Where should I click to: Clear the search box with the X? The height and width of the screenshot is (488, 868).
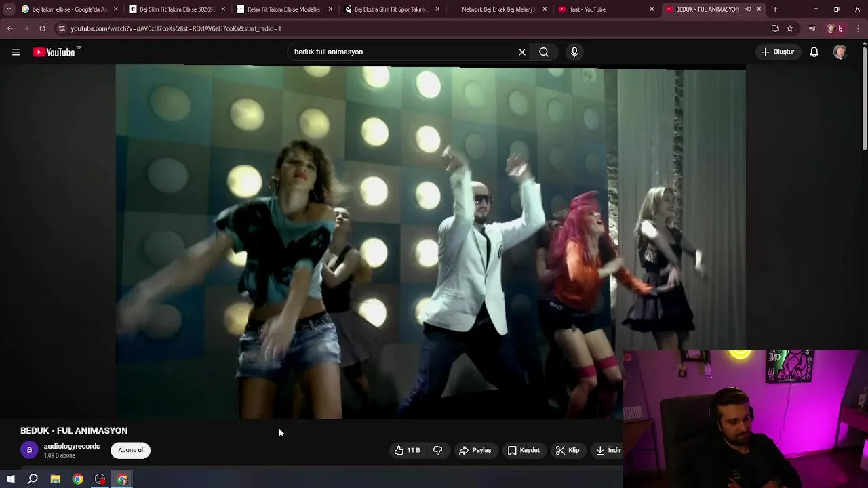click(522, 52)
